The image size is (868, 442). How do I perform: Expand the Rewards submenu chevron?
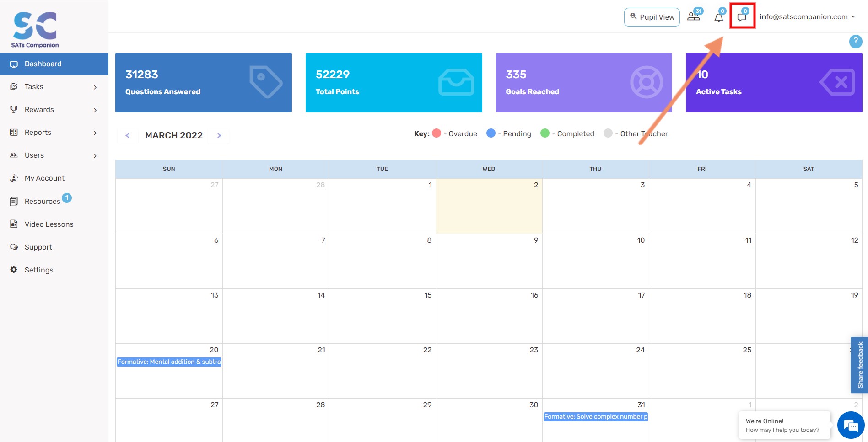(x=95, y=110)
